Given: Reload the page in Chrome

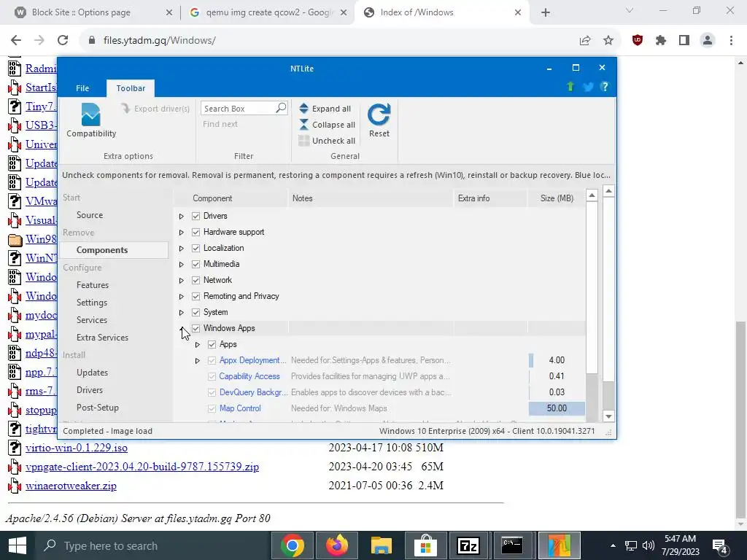Looking at the screenshot, I should coord(63,41).
